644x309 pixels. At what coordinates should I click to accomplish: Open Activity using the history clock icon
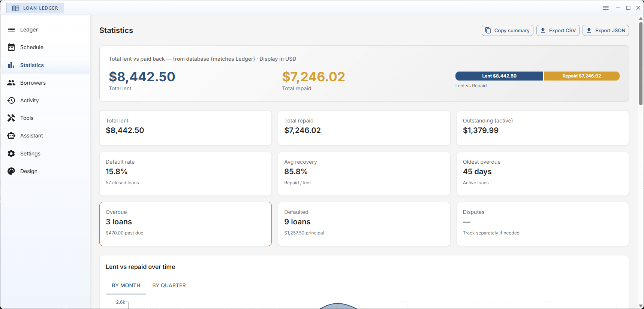tap(11, 100)
